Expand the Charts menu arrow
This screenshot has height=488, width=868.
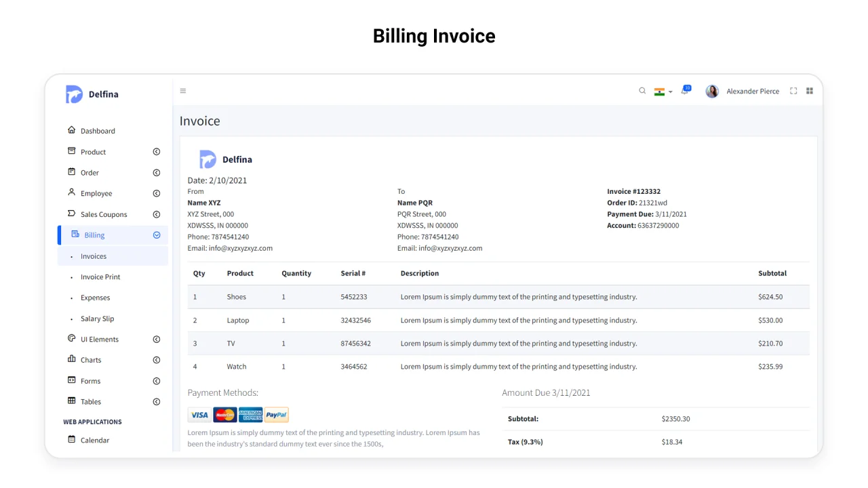coord(157,360)
